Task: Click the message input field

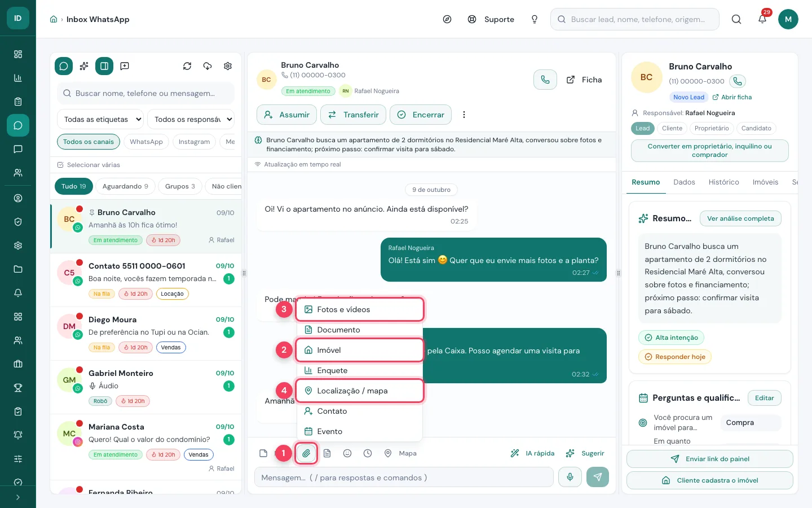Action: point(404,477)
